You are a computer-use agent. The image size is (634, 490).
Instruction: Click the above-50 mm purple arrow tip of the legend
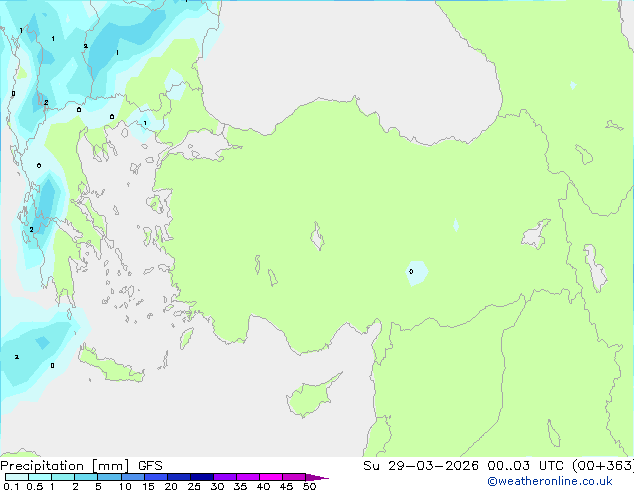[x=317, y=477]
